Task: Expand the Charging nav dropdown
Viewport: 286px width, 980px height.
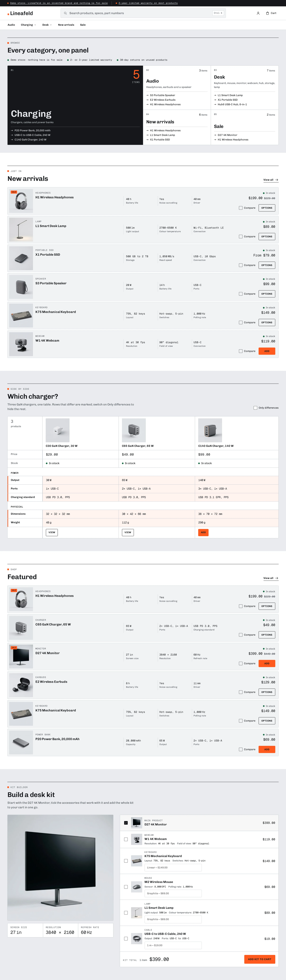Action: pyautogui.click(x=28, y=25)
